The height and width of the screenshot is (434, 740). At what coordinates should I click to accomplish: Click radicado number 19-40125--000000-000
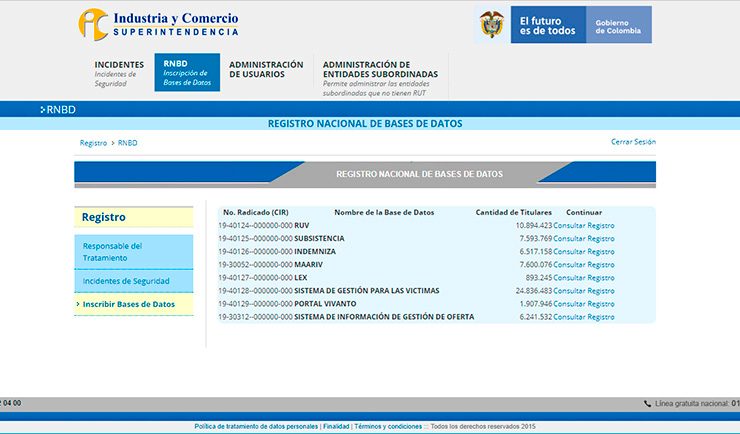click(x=255, y=239)
